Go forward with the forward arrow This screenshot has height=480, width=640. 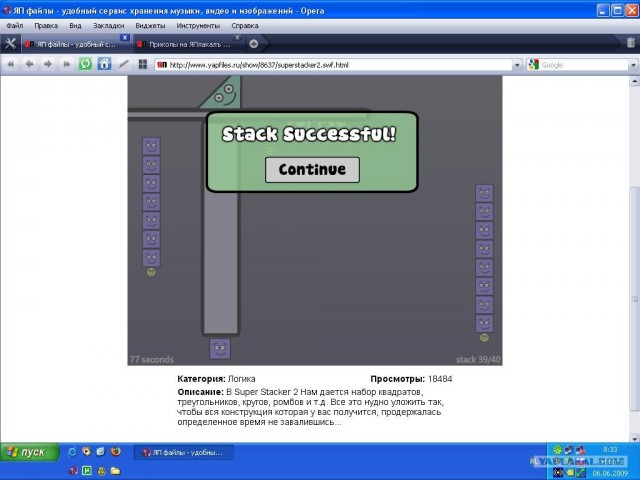click(x=48, y=64)
